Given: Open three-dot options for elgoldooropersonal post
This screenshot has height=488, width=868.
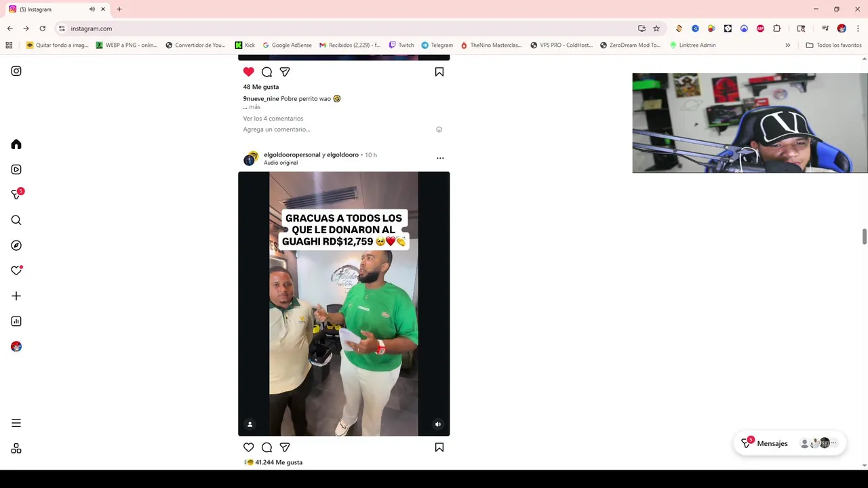Looking at the screenshot, I should pos(440,158).
